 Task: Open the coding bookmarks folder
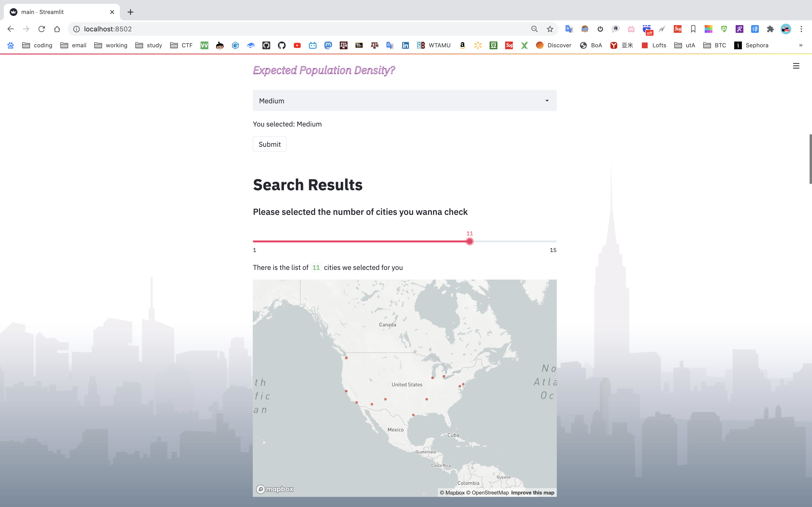(x=37, y=45)
